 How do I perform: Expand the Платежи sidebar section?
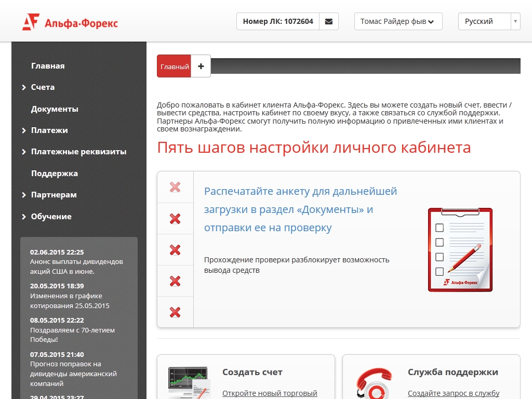tap(49, 130)
